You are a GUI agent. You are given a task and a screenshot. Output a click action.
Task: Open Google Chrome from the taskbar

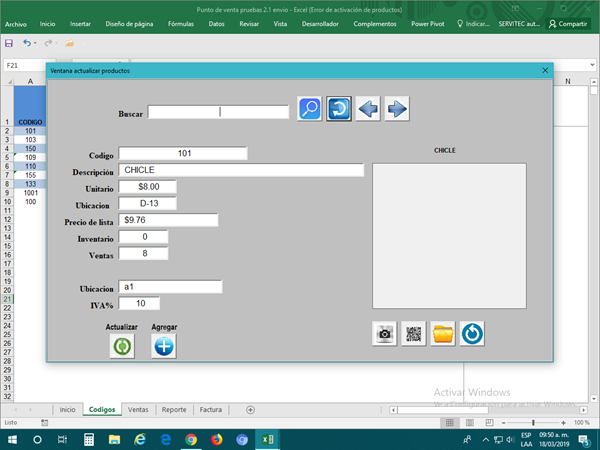pos(191,439)
